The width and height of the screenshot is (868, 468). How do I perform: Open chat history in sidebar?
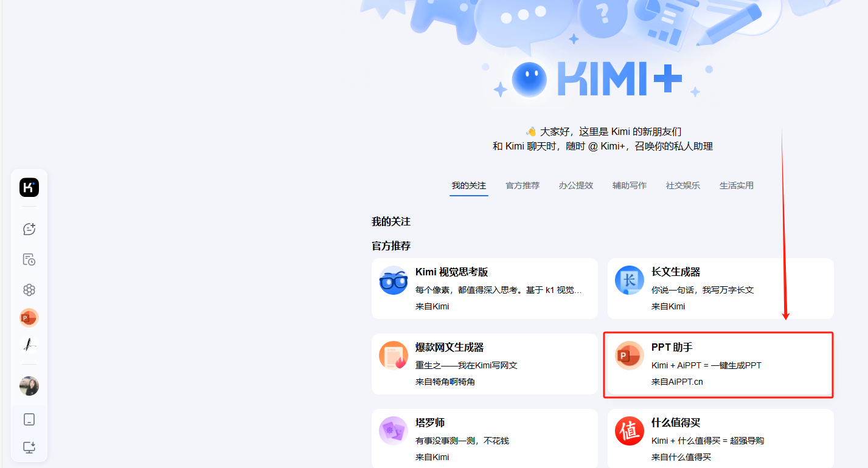click(29, 260)
